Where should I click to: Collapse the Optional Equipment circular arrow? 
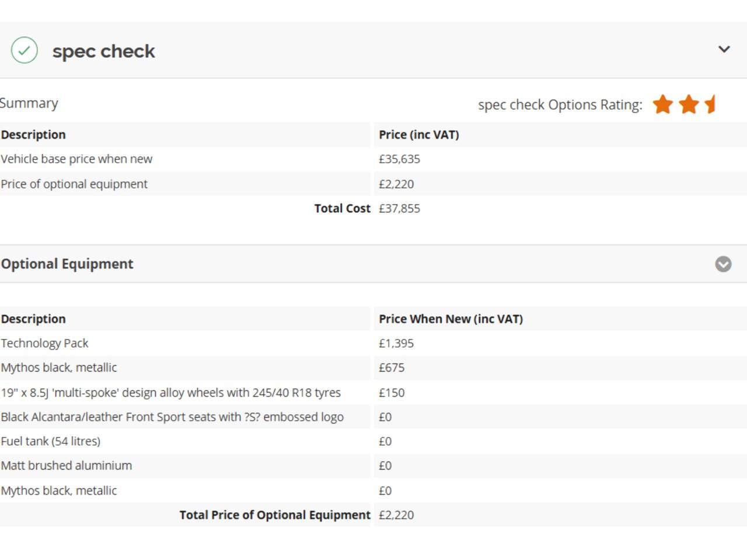pos(723,264)
